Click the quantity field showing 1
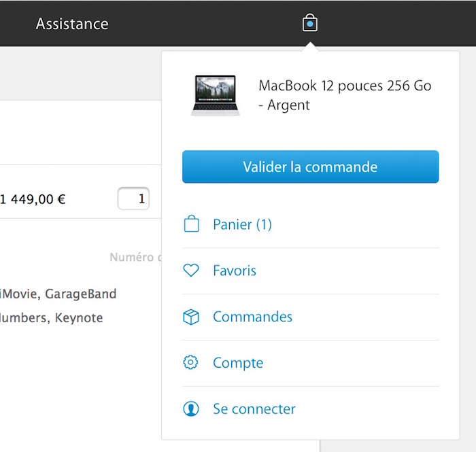This screenshot has height=452, width=476. [x=133, y=198]
